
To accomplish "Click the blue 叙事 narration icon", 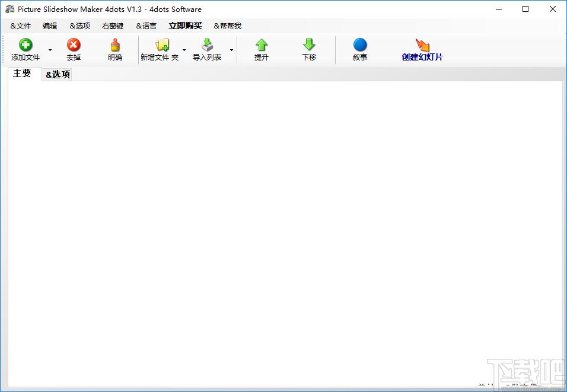I will [x=360, y=45].
